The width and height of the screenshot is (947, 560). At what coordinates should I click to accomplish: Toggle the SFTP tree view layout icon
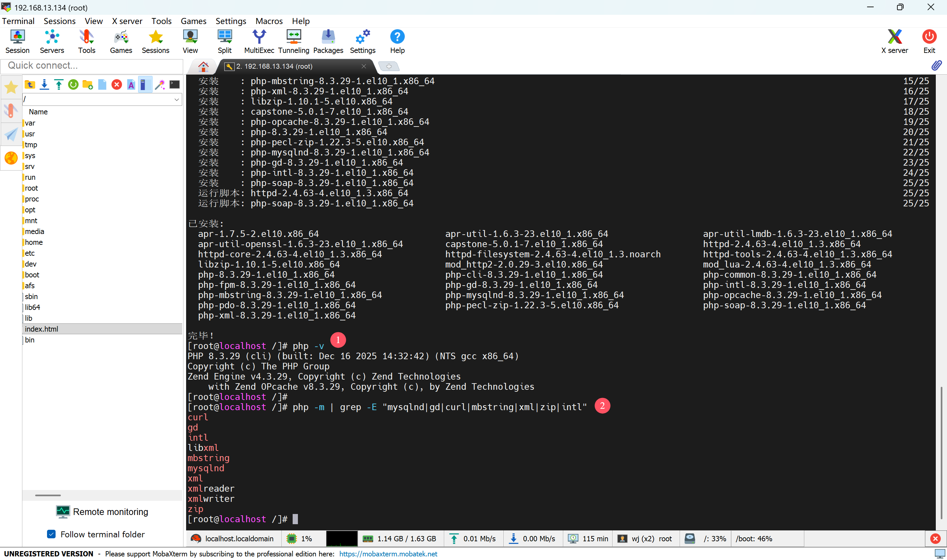click(145, 84)
